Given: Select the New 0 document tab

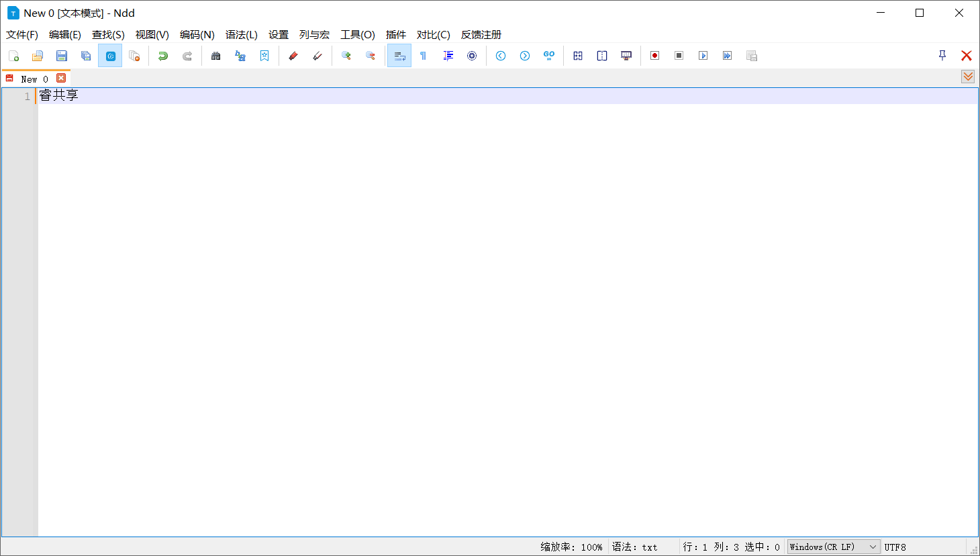Looking at the screenshot, I should (x=32, y=78).
